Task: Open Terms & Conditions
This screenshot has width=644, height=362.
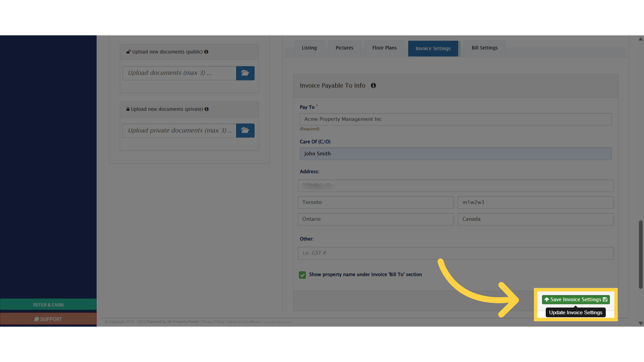Action: pyautogui.click(x=244, y=321)
